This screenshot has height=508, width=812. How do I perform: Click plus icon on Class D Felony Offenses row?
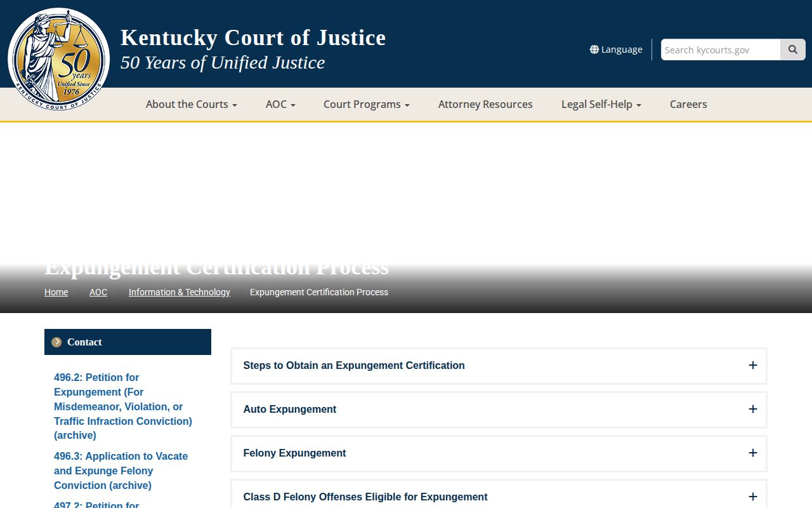[753, 497]
